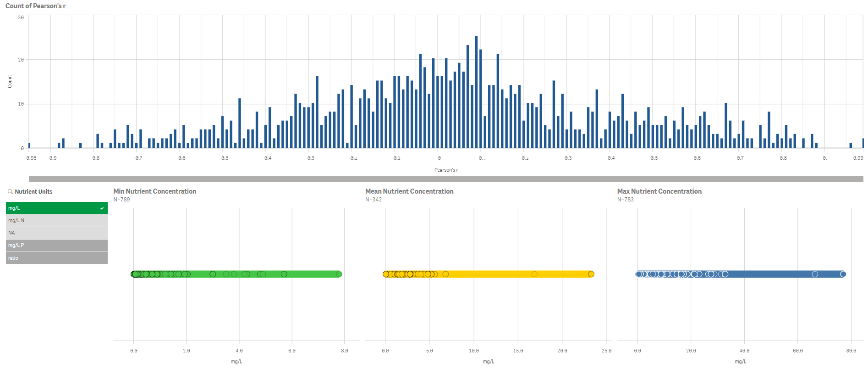Select the mg/L N unit filter
The image size is (868, 368).
56,221
